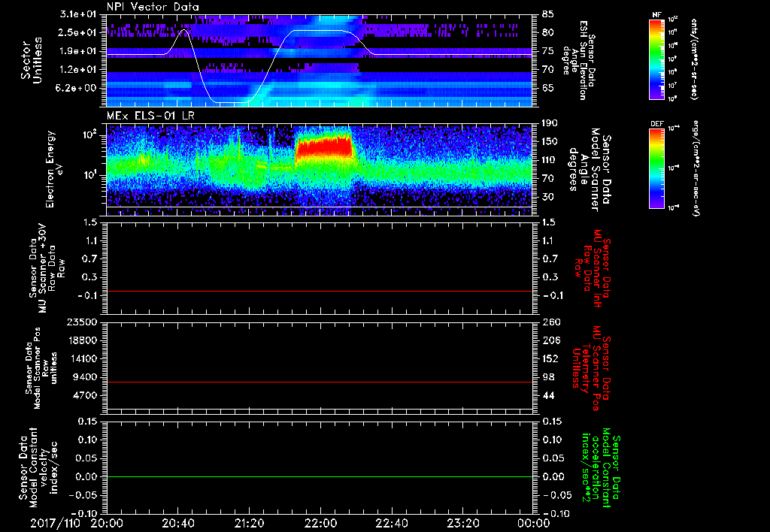Click the NPI Vector Data plot title
The image size is (770, 532).
[x=153, y=7]
